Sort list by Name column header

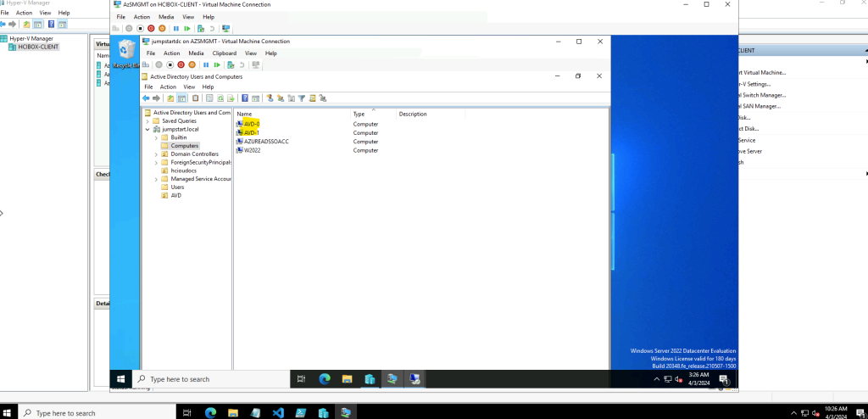coord(292,114)
